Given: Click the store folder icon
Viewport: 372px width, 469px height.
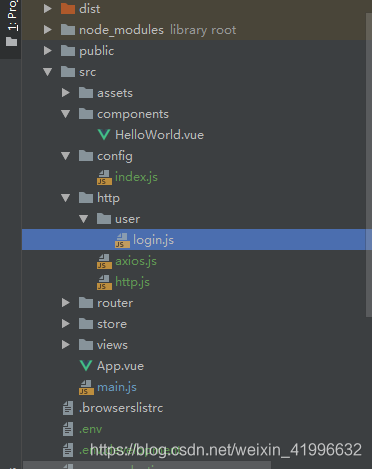Looking at the screenshot, I should 86,324.
